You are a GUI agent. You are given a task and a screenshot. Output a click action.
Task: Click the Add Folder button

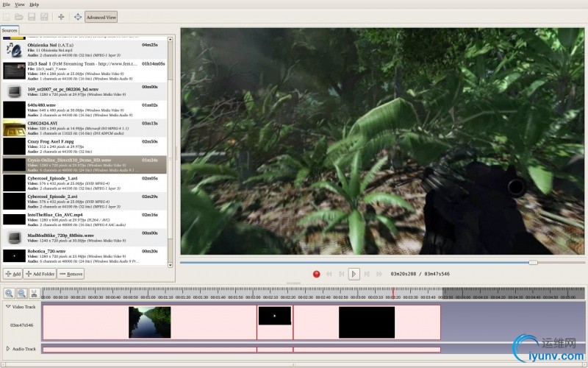pyautogui.click(x=40, y=274)
